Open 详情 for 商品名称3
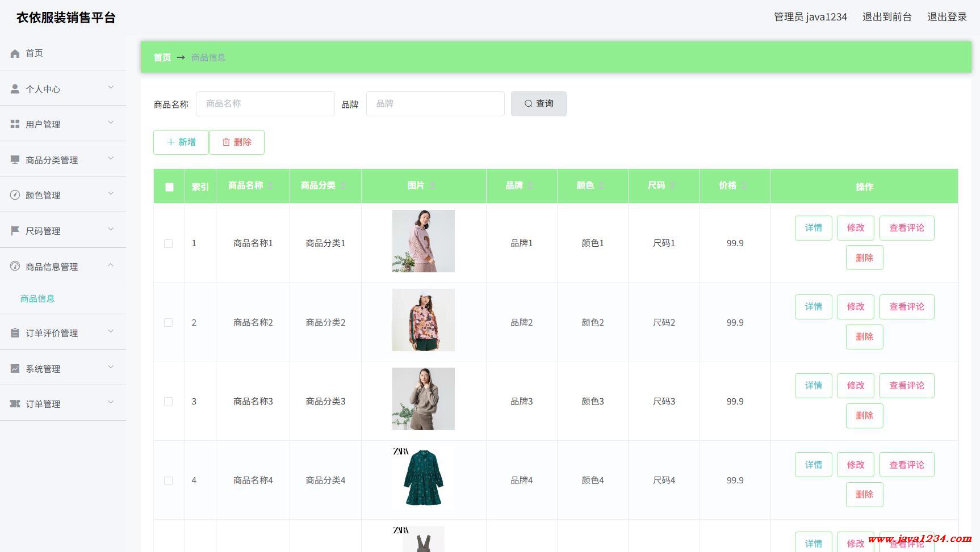Screen dimensions: 980x552 click(814, 386)
